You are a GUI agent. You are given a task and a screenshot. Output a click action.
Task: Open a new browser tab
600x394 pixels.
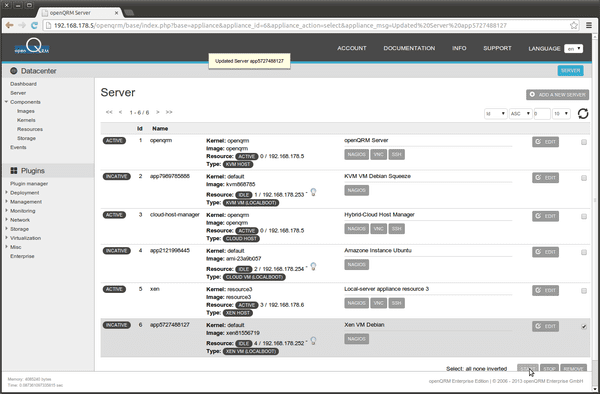coord(129,13)
